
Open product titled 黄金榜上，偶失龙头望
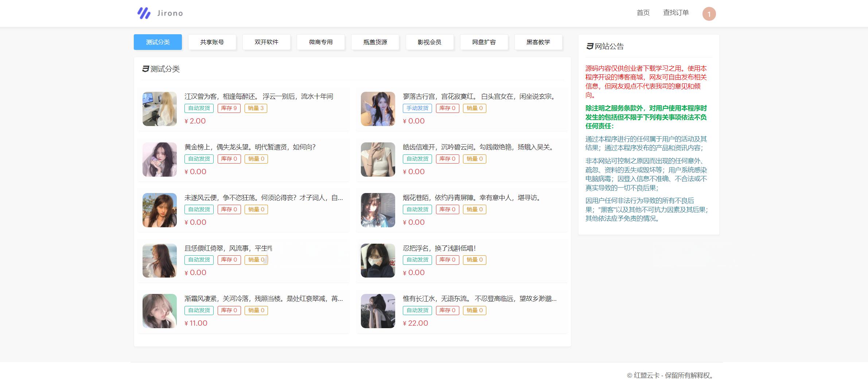(250, 147)
